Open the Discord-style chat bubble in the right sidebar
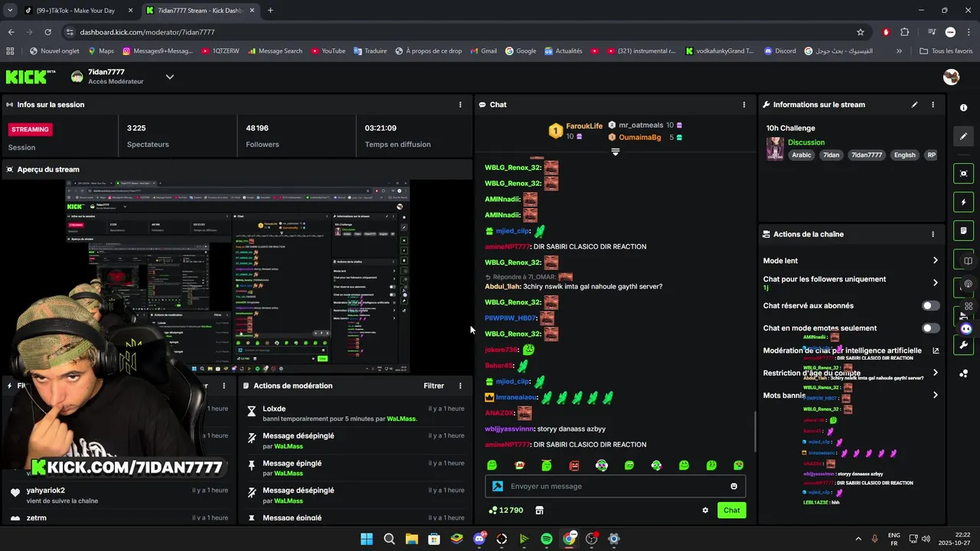Image resolution: width=980 pixels, height=551 pixels. 966,328
